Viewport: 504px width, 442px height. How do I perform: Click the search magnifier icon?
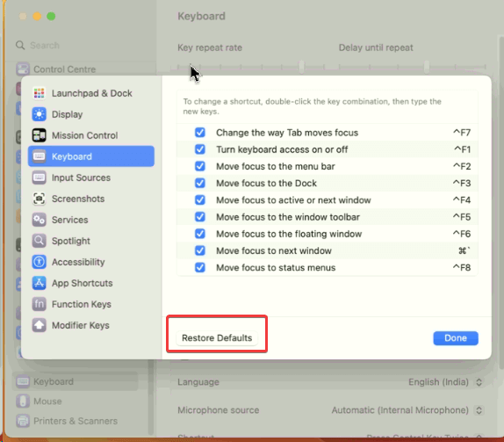20,46
